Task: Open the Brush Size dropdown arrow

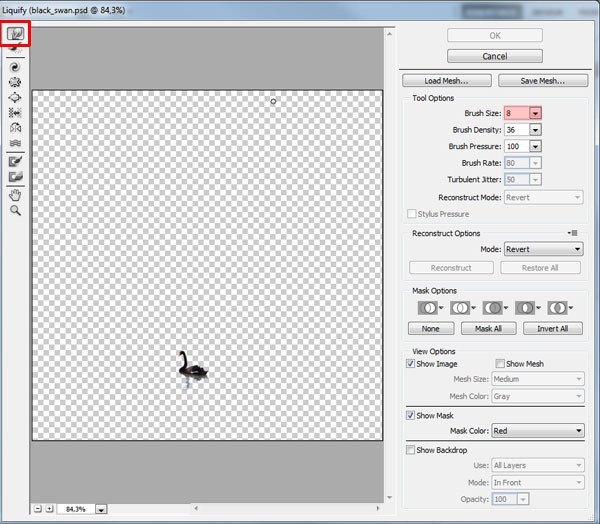Action: (535, 113)
